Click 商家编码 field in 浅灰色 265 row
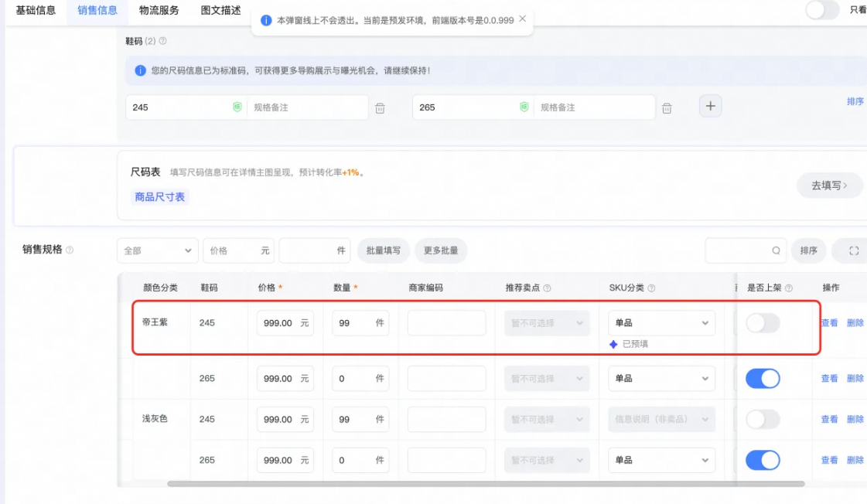The image size is (867, 504). [x=447, y=461]
